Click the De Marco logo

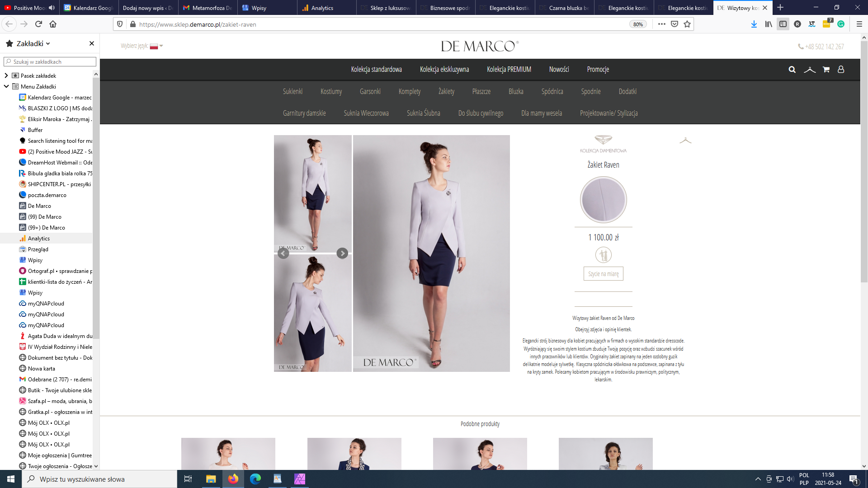pyautogui.click(x=480, y=46)
